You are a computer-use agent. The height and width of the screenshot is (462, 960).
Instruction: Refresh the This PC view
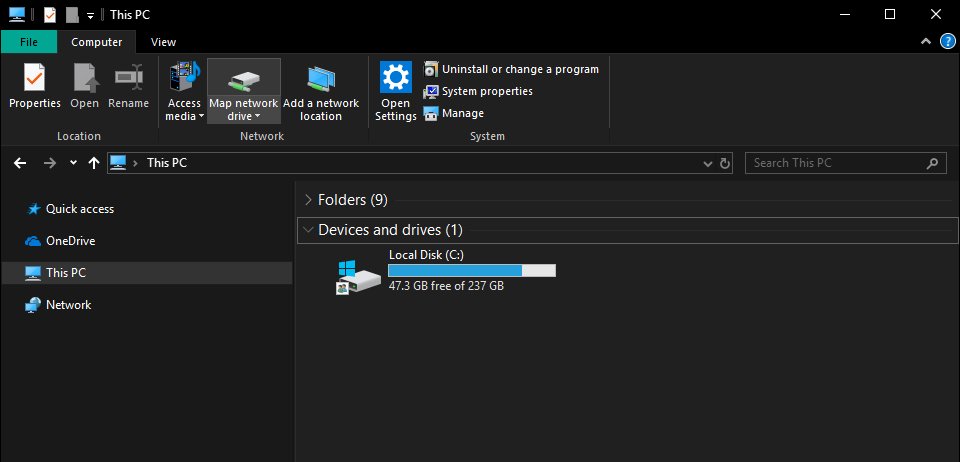(725, 163)
